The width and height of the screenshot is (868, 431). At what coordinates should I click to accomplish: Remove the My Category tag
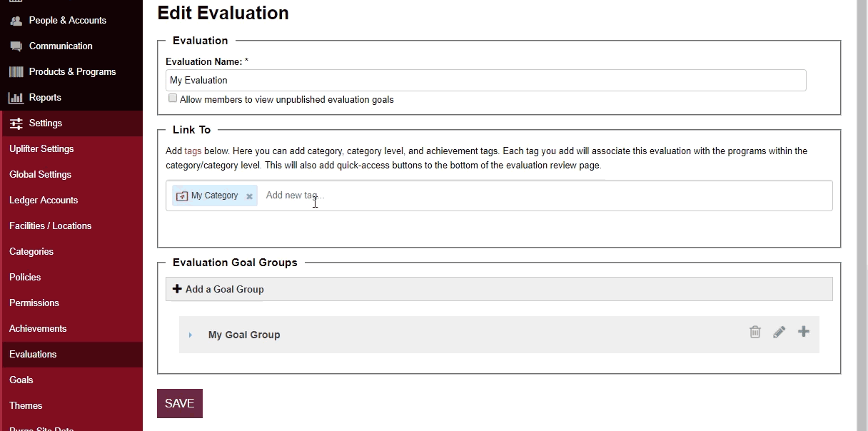point(249,196)
